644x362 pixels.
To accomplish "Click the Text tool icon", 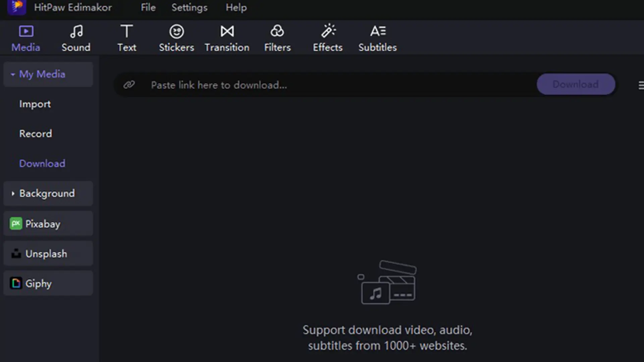I will tap(126, 38).
